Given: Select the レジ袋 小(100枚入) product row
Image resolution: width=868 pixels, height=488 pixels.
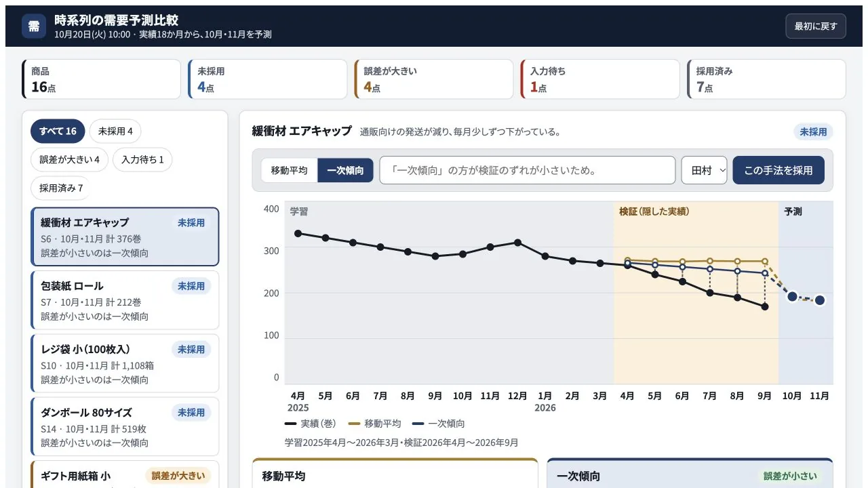Looking at the screenshot, I should [125, 363].
